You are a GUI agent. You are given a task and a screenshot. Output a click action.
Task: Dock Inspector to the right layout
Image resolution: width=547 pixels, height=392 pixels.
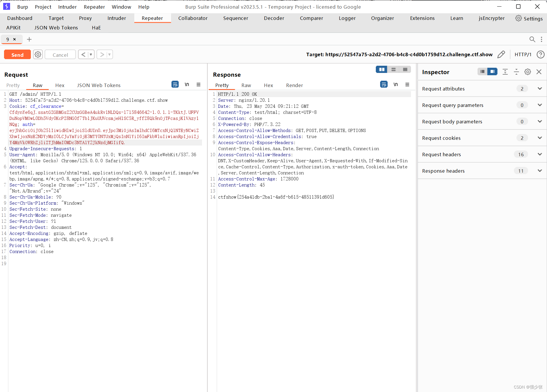click(492, 71)
